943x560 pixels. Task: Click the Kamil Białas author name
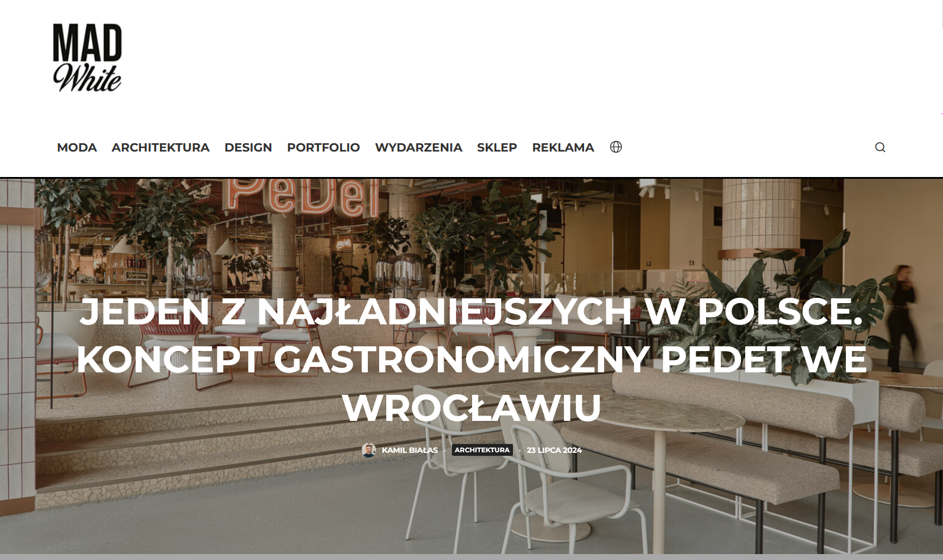click(410, 450)
